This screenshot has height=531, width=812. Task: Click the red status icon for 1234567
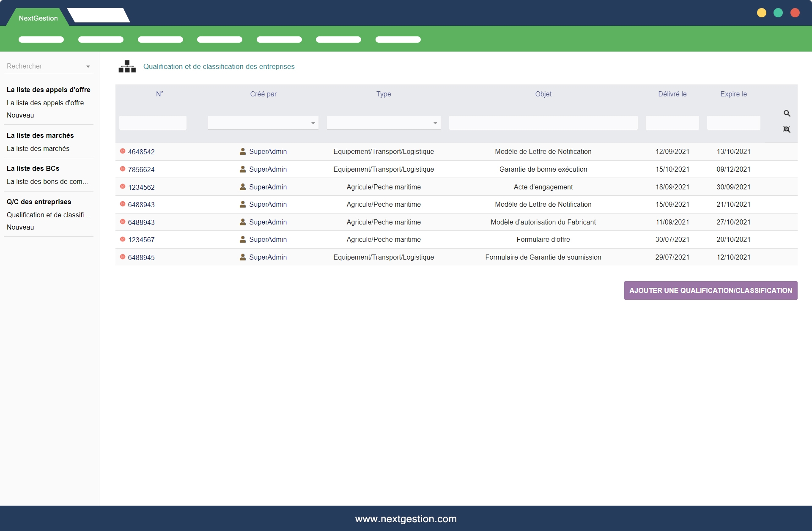[123, 239]
